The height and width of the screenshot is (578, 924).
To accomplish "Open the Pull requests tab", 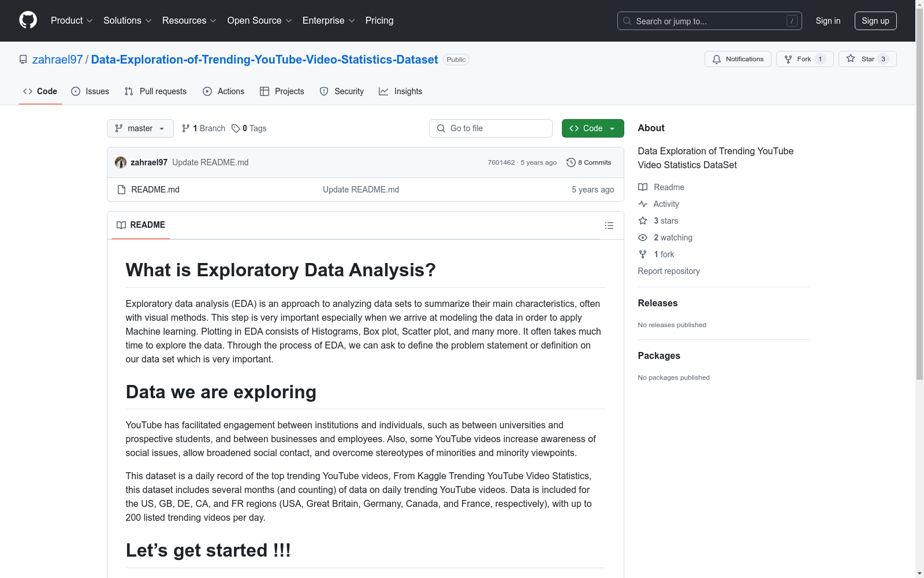I will click(155, 91).
